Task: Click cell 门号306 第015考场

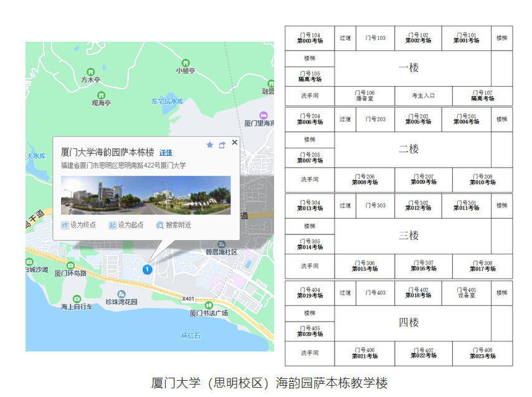Action: [364, 266]
